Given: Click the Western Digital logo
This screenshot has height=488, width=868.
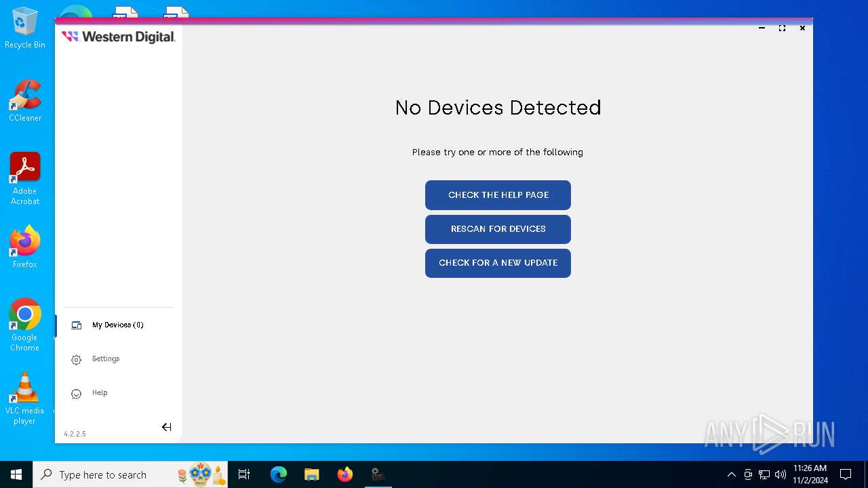Looking at the screenshot, I should tap(119, 37).
